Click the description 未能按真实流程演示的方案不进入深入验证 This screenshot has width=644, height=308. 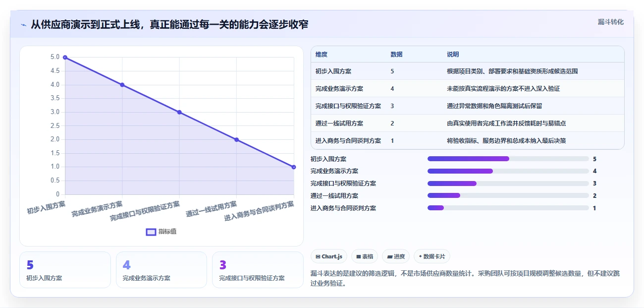[503, 89]
